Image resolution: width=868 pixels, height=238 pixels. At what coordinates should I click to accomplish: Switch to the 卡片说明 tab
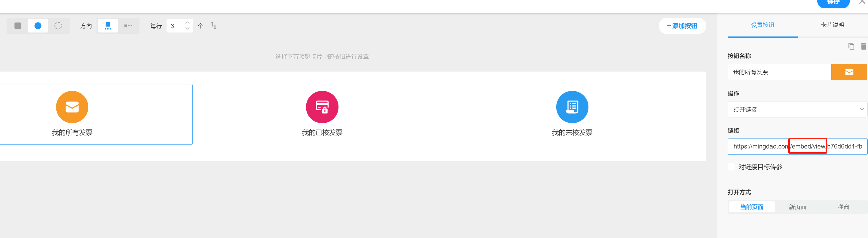[x=832, y=25]
